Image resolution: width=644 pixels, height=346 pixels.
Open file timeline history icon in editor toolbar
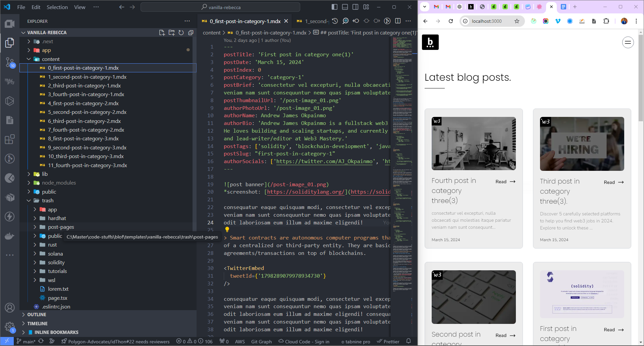(x=335, y=21)
